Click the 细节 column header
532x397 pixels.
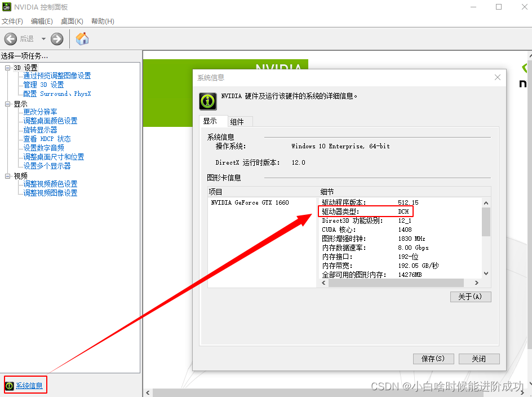(405, 192)
